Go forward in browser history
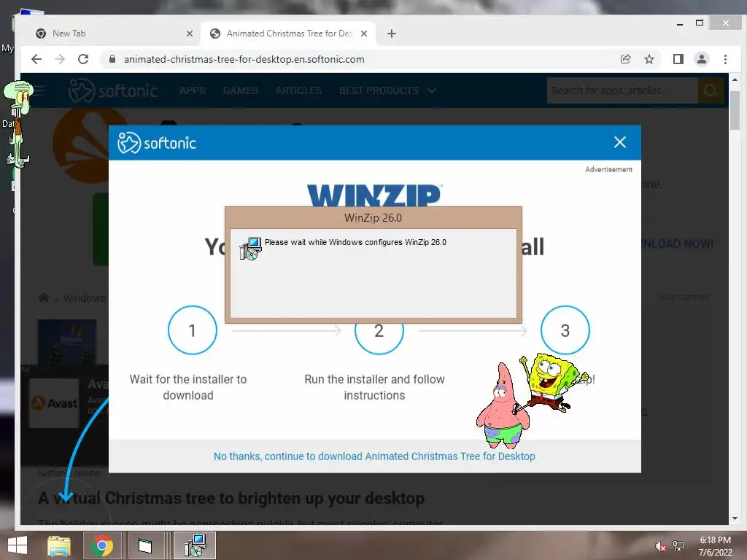 (x=60, y=59)
